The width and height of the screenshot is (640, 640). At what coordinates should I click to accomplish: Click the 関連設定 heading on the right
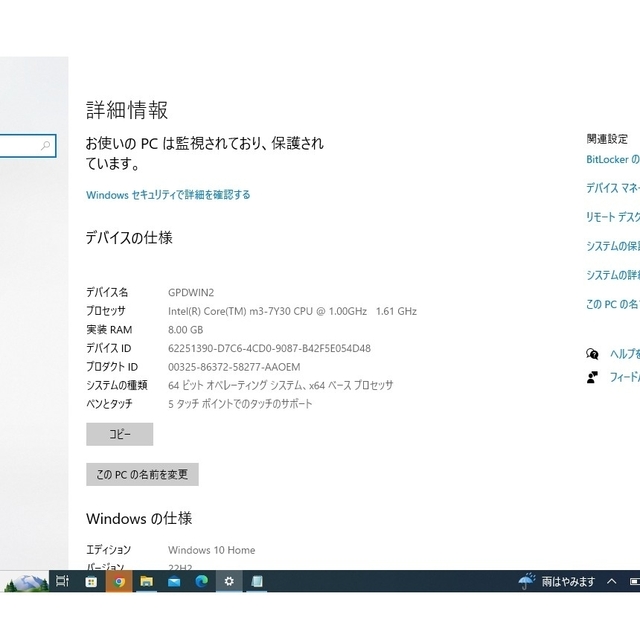tap(607, 139)
